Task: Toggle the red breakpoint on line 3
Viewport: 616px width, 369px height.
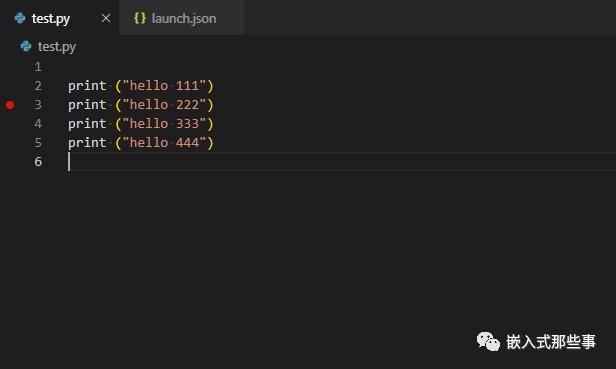Action: click(10, 105)
